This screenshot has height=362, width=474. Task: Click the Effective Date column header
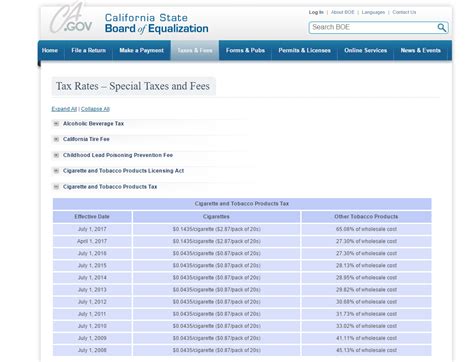pos(92,217)
